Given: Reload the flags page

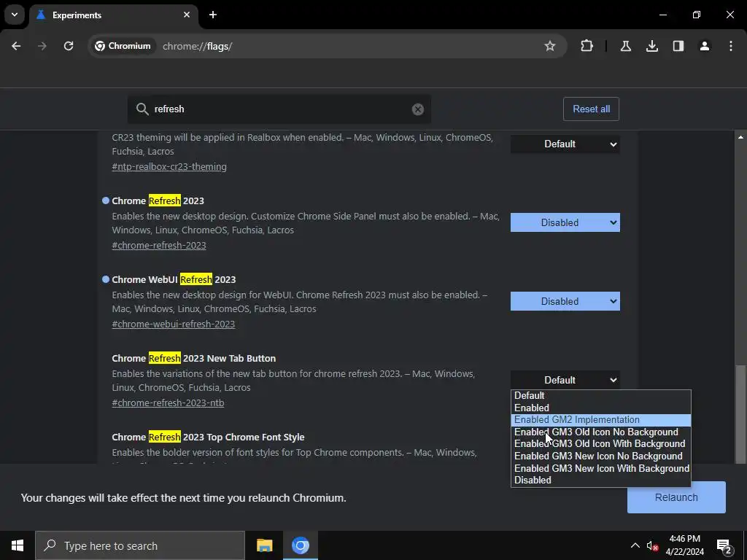Looking at the screenshot, I should coord(69,46).
